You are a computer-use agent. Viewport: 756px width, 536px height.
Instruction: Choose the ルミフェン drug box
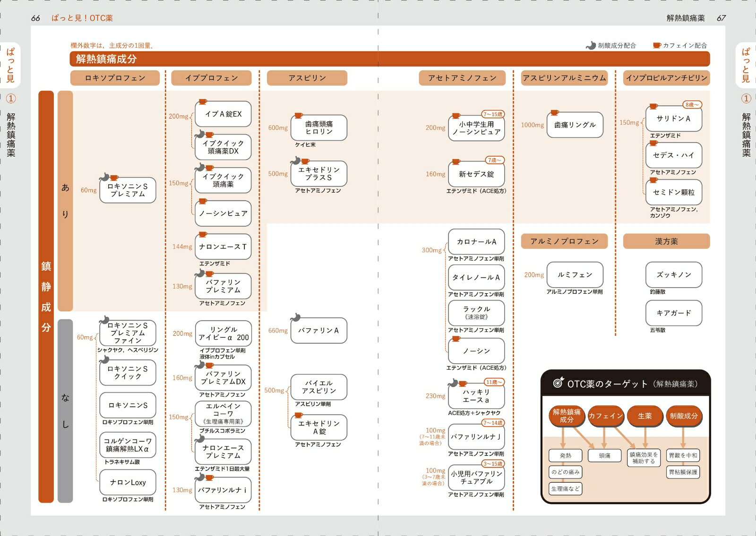575,274
